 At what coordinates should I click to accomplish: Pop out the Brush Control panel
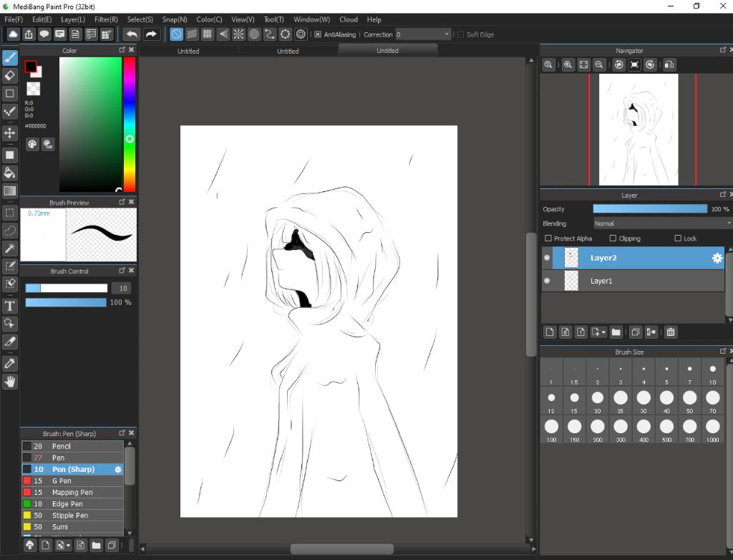coord(122,271)
